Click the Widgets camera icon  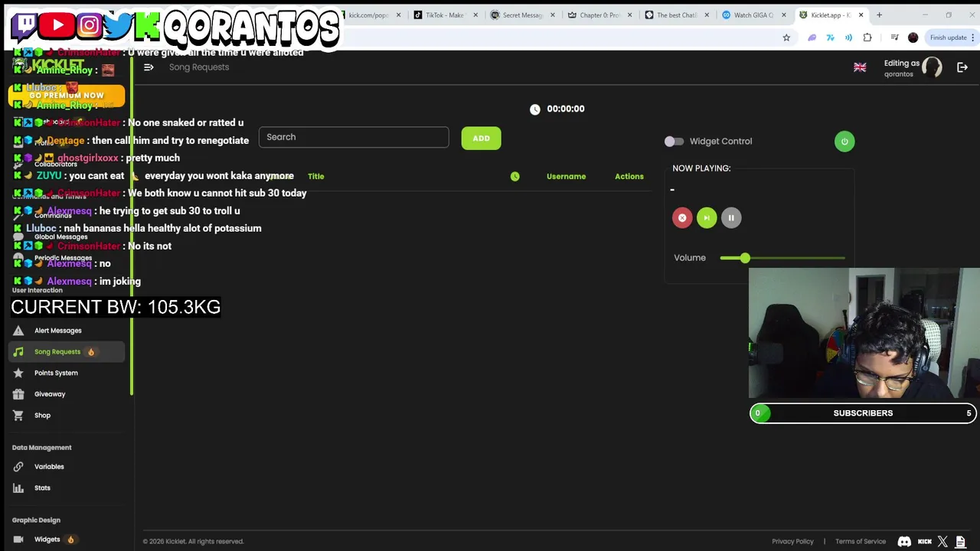point(18,540)
